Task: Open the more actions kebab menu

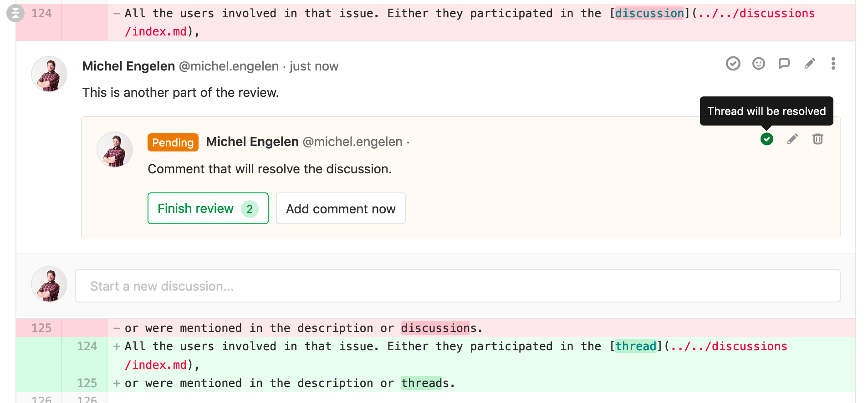Action: point(833,64)
